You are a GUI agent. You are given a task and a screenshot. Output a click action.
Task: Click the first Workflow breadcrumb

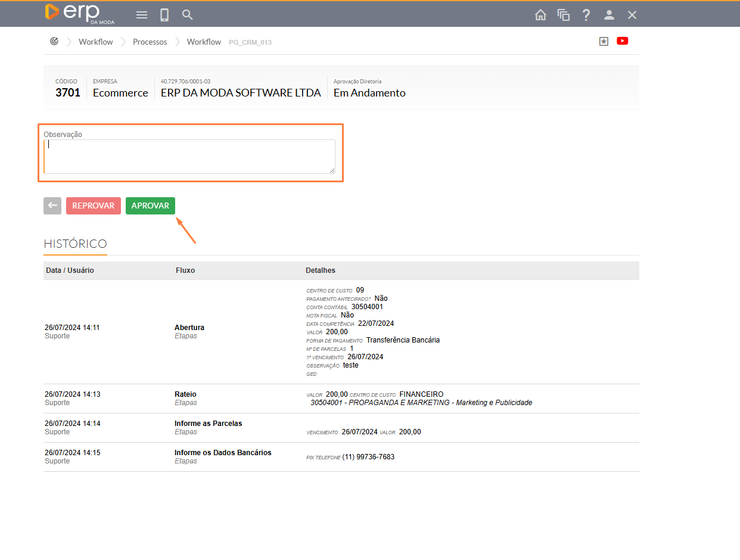[95, 42]
